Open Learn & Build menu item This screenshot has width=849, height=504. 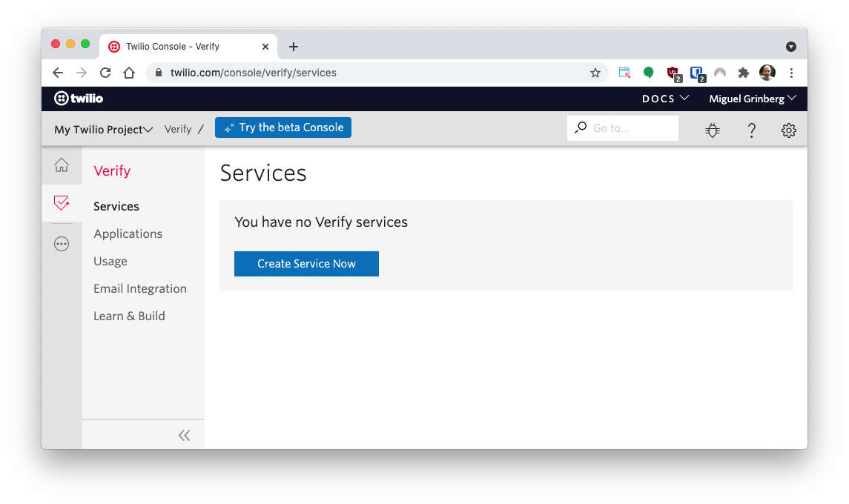click(x=129, y=316)
